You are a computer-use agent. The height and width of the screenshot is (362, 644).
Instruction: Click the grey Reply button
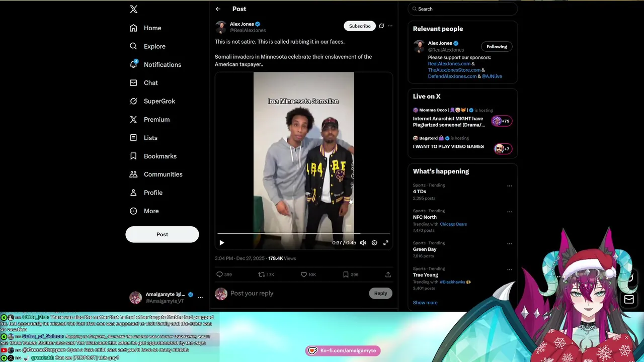pos(380,293)
